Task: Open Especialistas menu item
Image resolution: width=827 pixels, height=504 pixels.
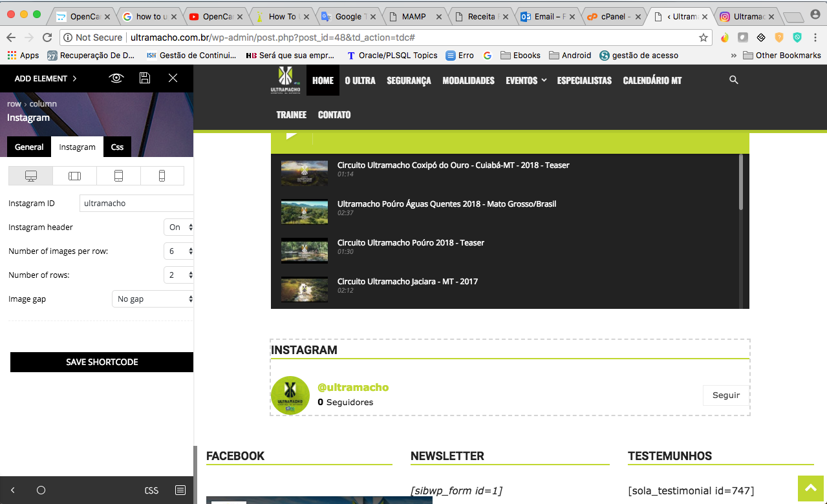Action: [x=584, y=80]
